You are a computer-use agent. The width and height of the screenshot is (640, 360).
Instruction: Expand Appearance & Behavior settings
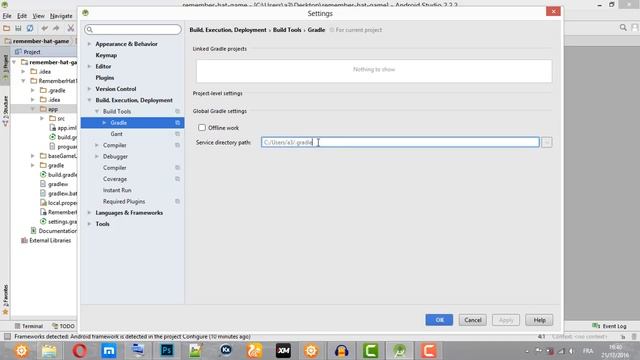pos(89,44)
